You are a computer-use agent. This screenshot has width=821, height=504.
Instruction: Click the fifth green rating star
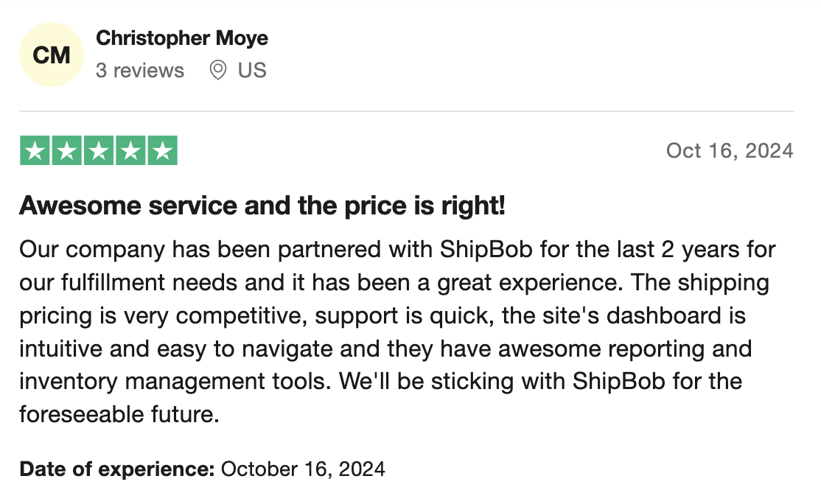click(162, 150)
